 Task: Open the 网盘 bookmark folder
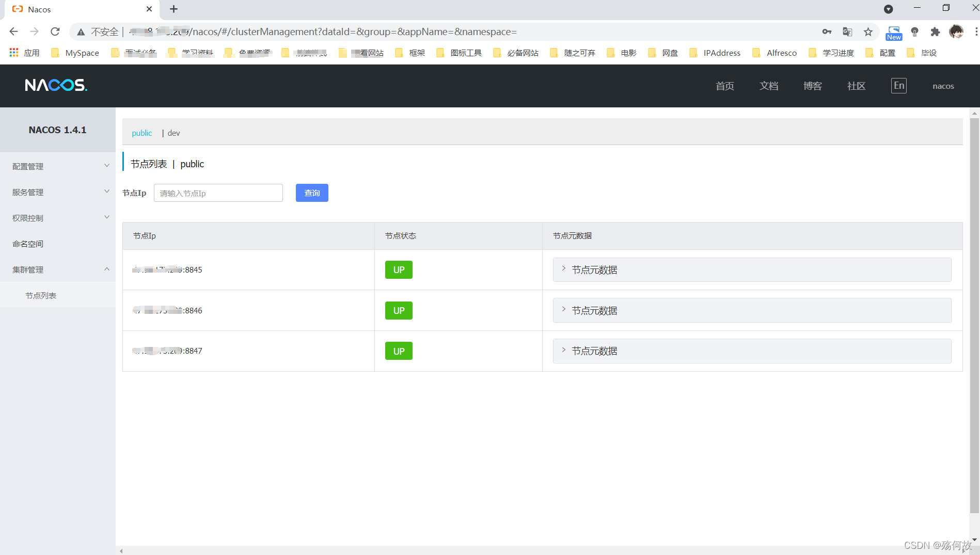(663, 53)
